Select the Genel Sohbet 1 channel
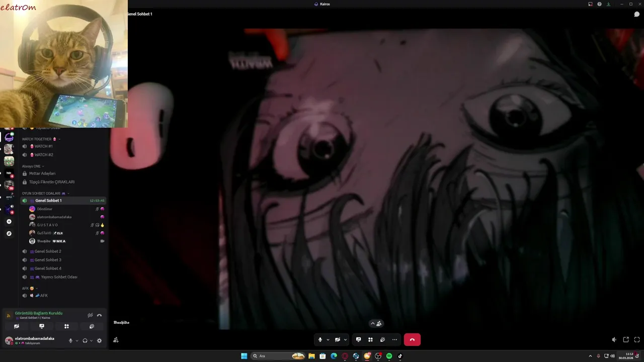The image size is (644, 362). (x=63, y=201)
